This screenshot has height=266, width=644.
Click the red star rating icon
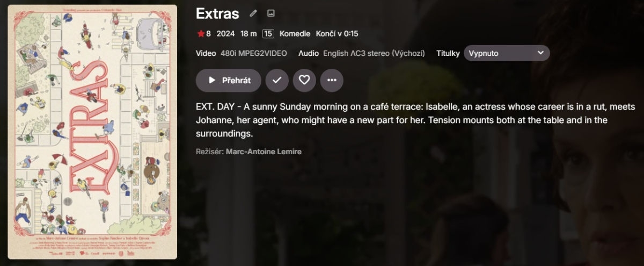(201, 34)
